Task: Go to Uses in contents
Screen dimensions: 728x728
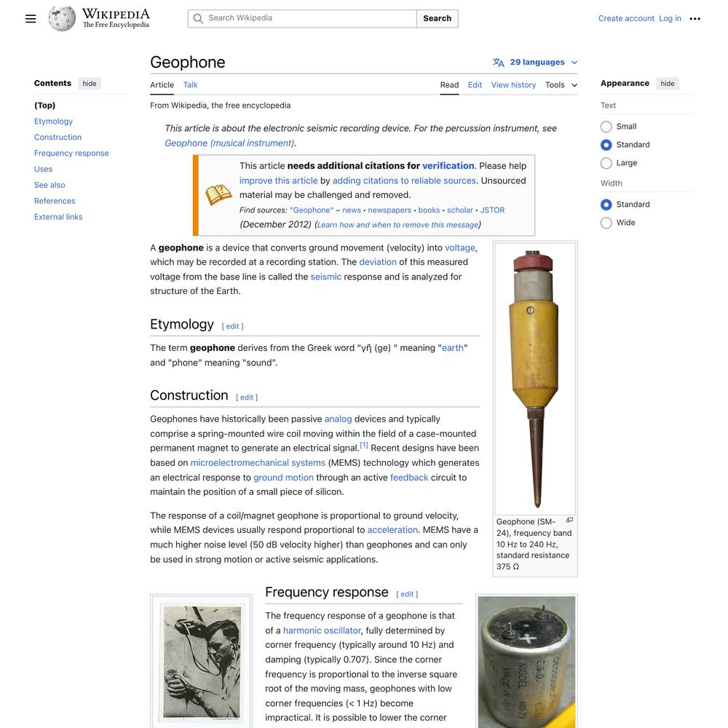Action: [x=43, y=169]
